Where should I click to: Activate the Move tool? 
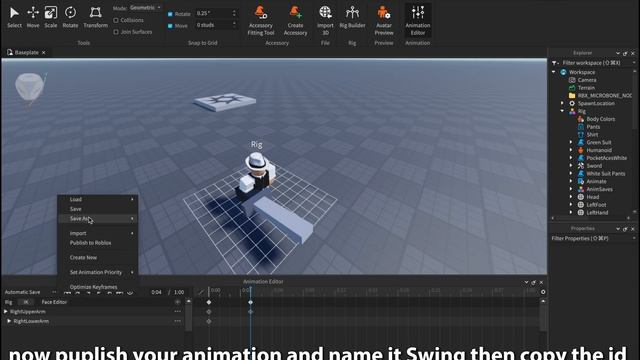point(33,17)
